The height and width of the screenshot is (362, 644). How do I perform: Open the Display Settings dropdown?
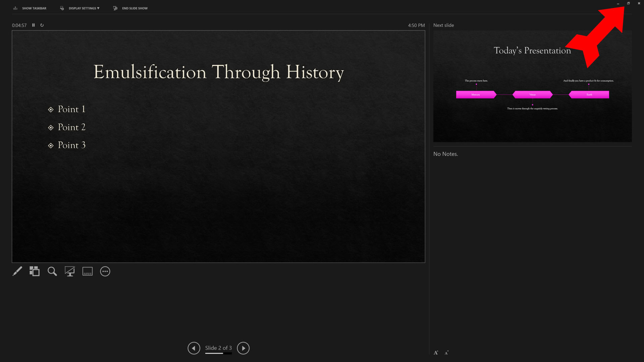[80, 8]
